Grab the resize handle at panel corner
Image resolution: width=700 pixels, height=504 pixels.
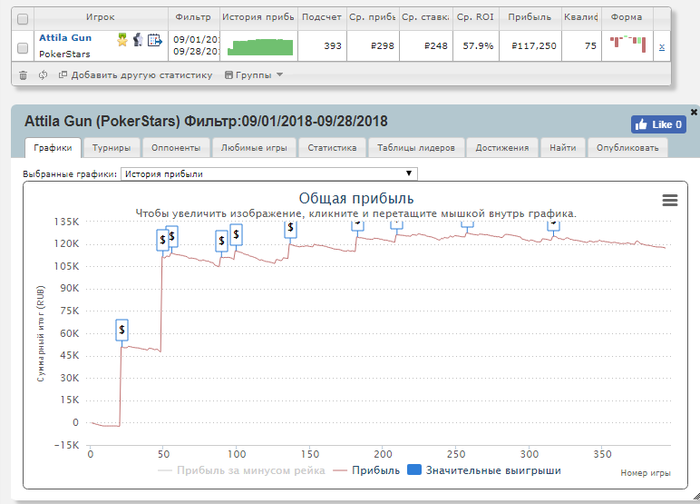point(696,496)
